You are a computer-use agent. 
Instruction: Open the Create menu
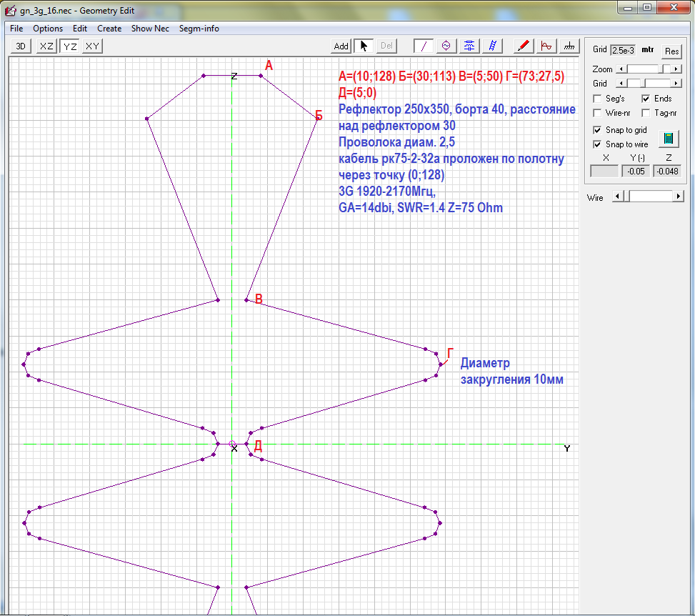point(109,29)
